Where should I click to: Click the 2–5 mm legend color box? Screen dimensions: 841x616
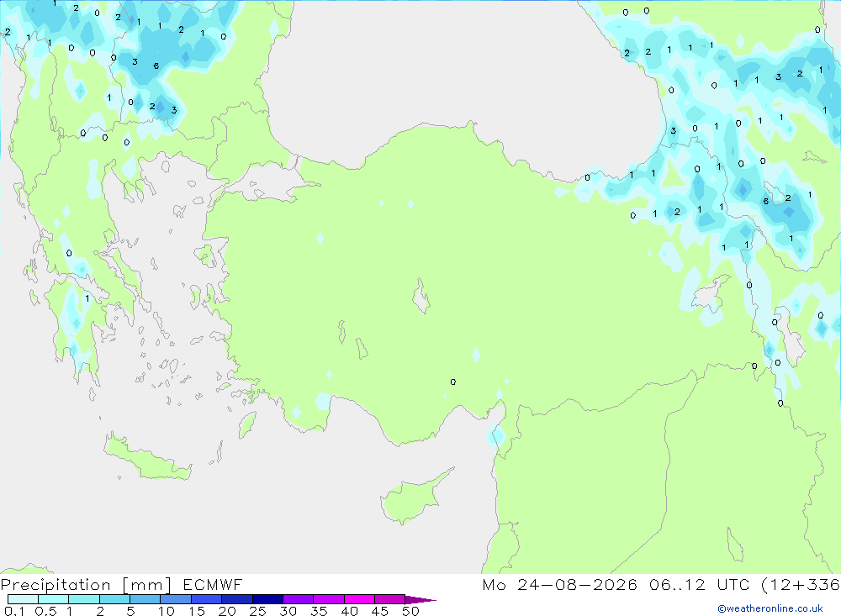(114, 599)
